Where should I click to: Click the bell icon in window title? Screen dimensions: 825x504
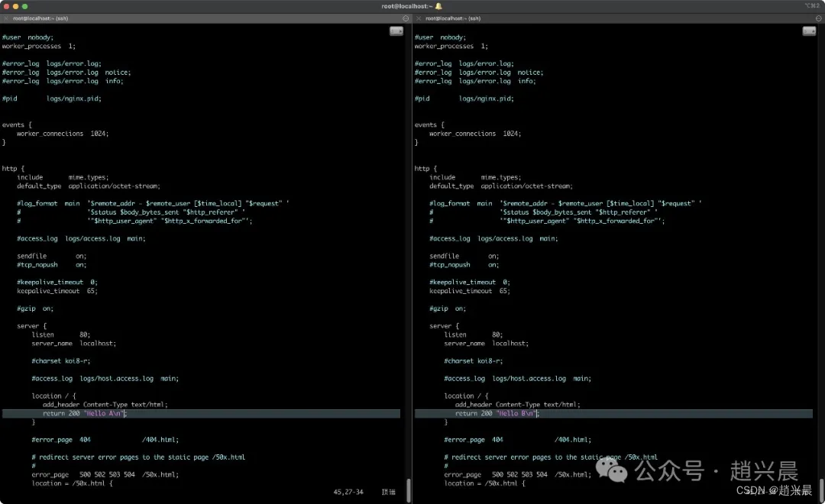tap(438, 6)
